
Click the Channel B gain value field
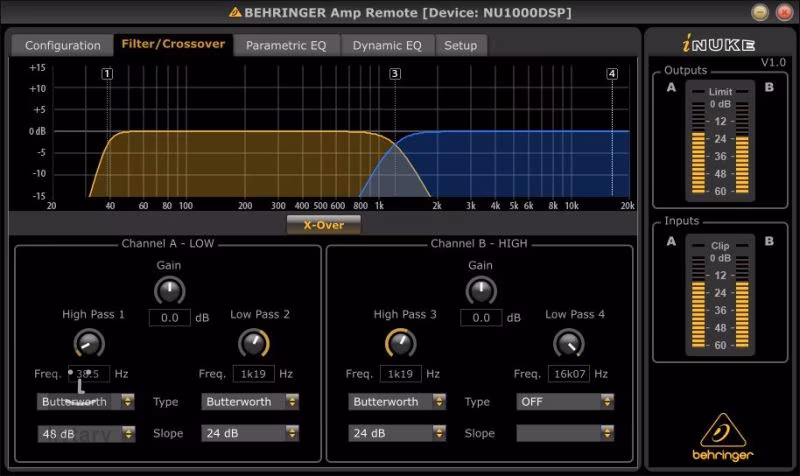(x=482, y=318)
